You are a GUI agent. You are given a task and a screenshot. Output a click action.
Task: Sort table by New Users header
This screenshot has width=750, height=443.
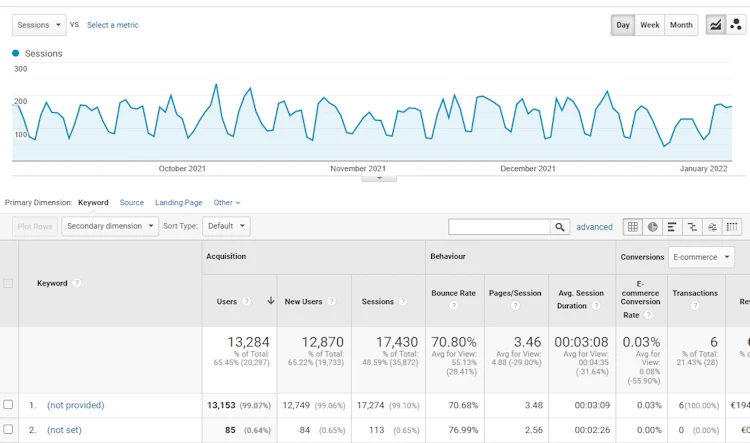pos(303,301)
